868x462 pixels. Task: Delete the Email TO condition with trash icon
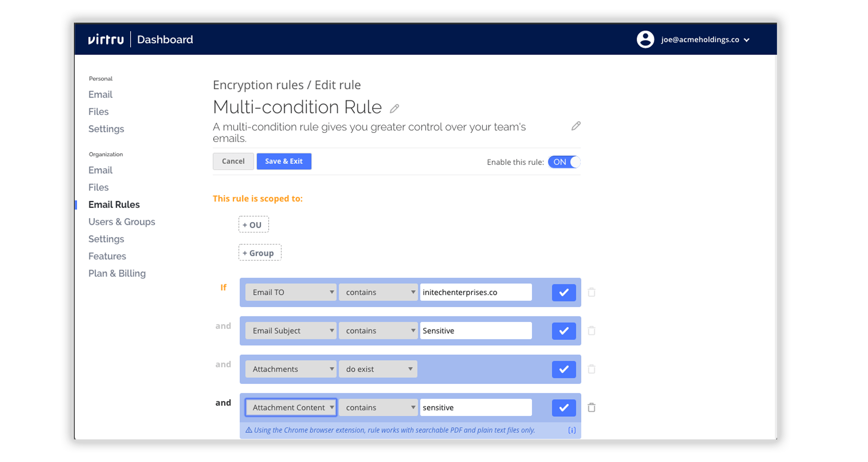[x=591, y=292]
